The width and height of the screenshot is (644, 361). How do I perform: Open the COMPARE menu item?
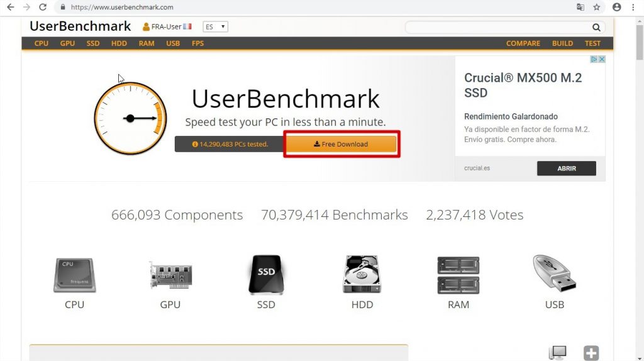pos(523,43)
